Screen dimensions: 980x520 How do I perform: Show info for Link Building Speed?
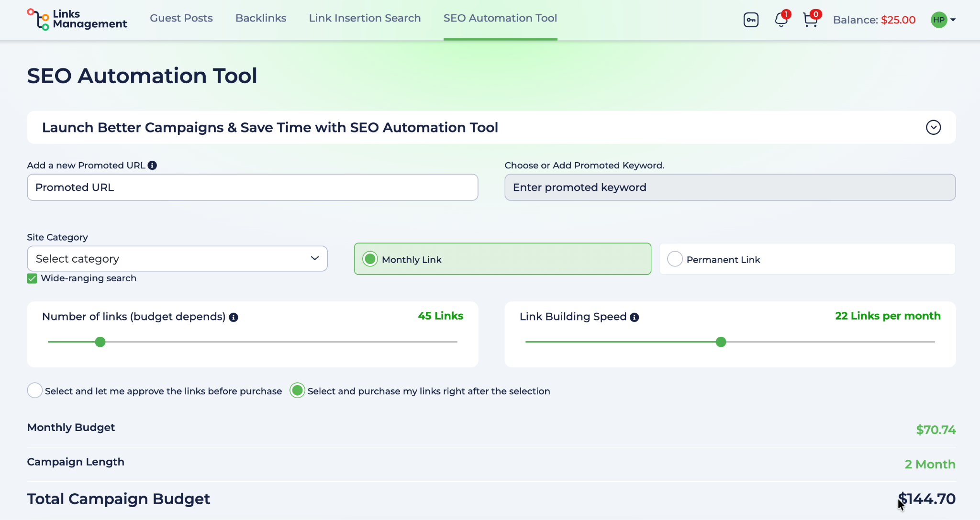pos(635,317)
